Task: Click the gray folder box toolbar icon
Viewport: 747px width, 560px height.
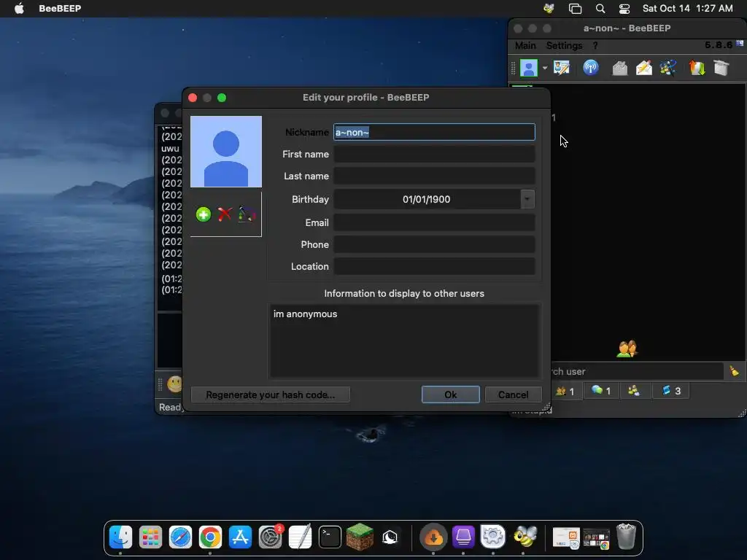Action: pyautogui.click(x=721, y=68)
